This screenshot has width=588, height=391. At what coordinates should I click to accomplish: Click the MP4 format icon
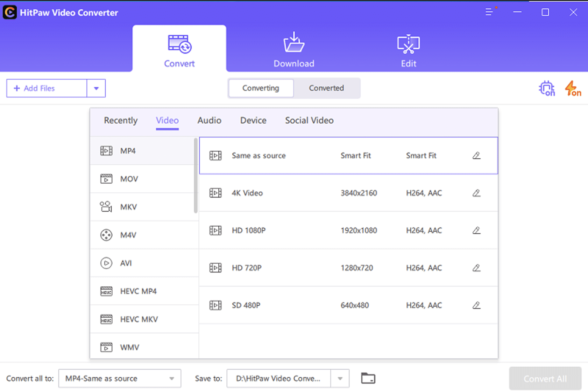click(106, 151)
